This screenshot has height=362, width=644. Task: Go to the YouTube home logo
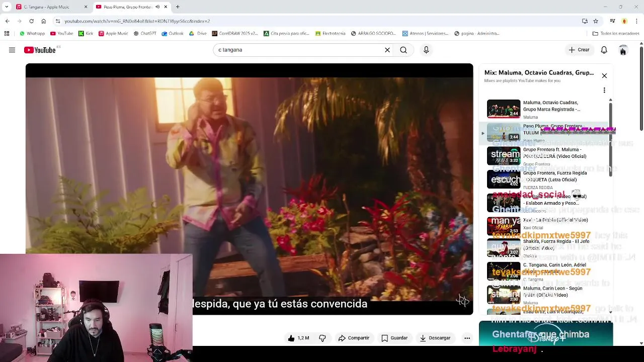(x=40, y=50)
